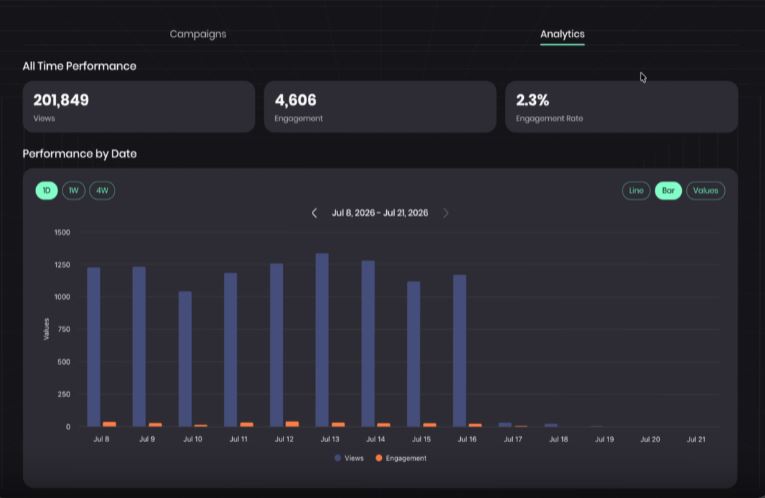Select the 1W time range
The width and height of the screenshot is (765, 498).
coord(74,190)
